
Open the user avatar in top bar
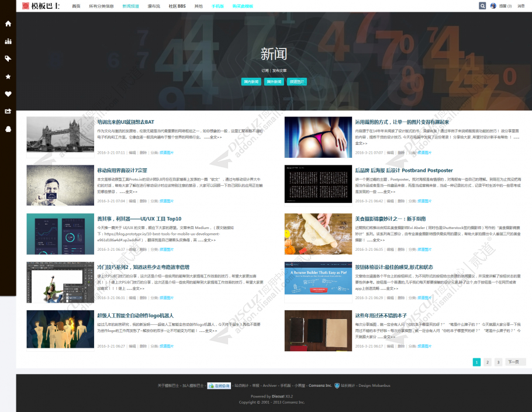coord(493,6)
